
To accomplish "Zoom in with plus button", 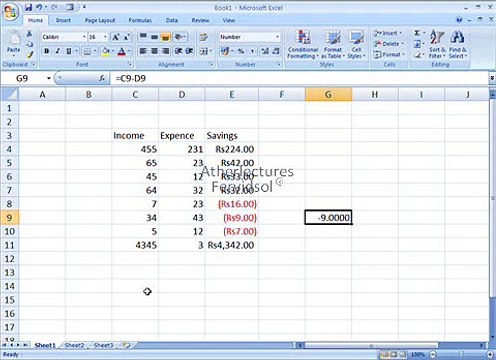I will point(490,354).
